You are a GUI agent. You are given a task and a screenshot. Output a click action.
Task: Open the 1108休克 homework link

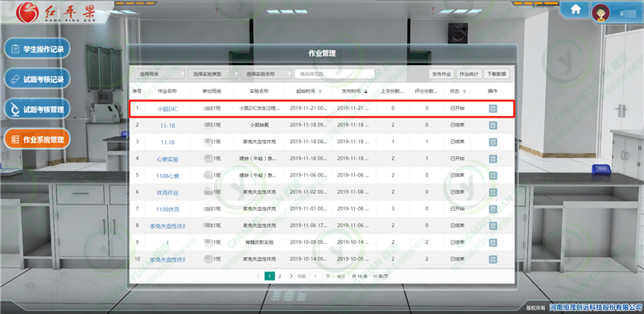pyautogui.click(x=167, y=209)
